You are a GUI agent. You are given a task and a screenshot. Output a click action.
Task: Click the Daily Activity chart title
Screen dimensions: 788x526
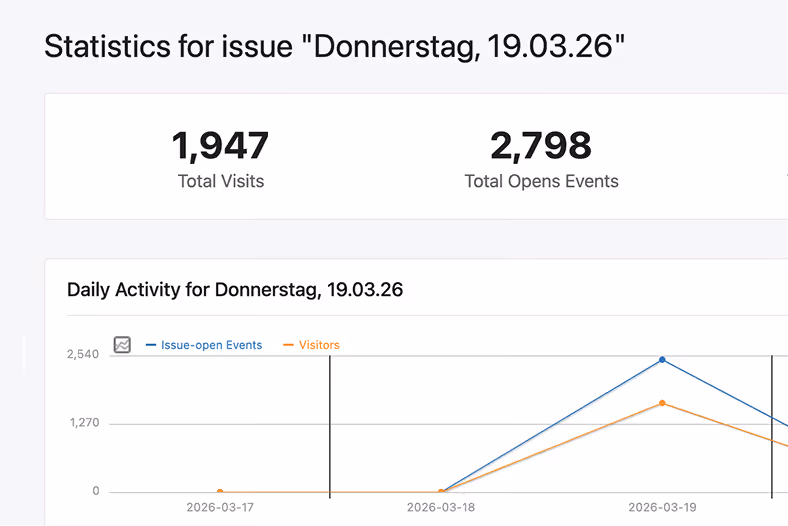235,290
